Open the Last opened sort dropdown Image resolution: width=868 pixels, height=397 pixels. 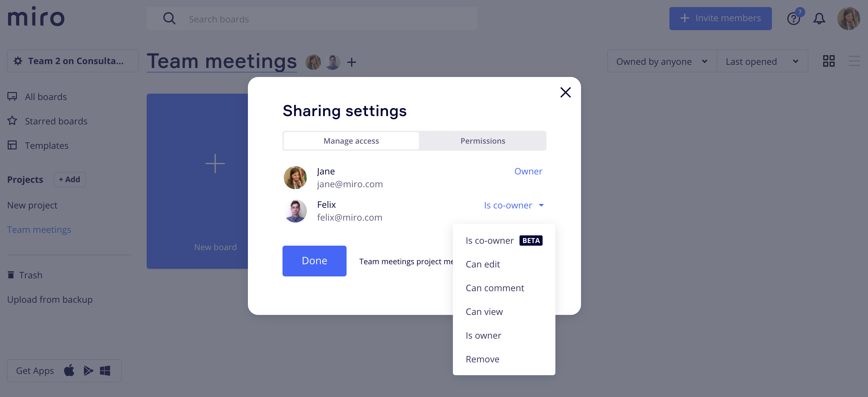click(x=762, y=61)
